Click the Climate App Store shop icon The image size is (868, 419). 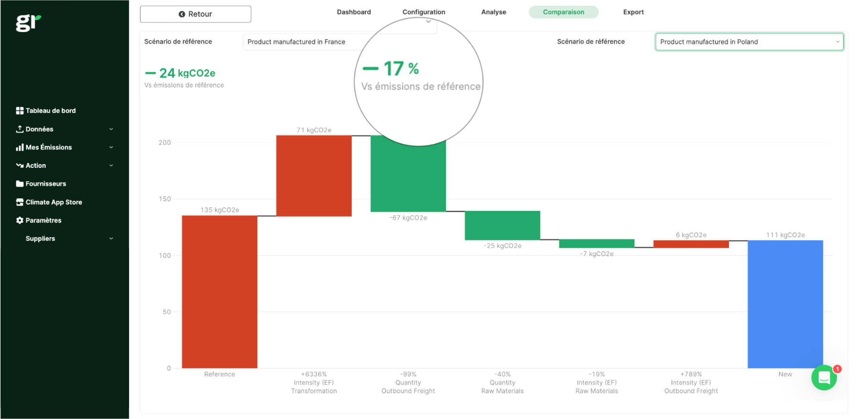(20, 202)
